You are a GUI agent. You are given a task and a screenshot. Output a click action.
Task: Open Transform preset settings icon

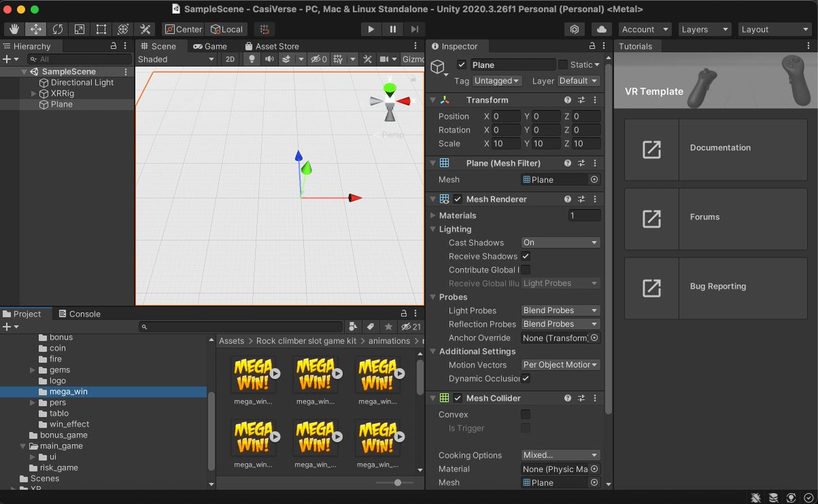point(581,100)
